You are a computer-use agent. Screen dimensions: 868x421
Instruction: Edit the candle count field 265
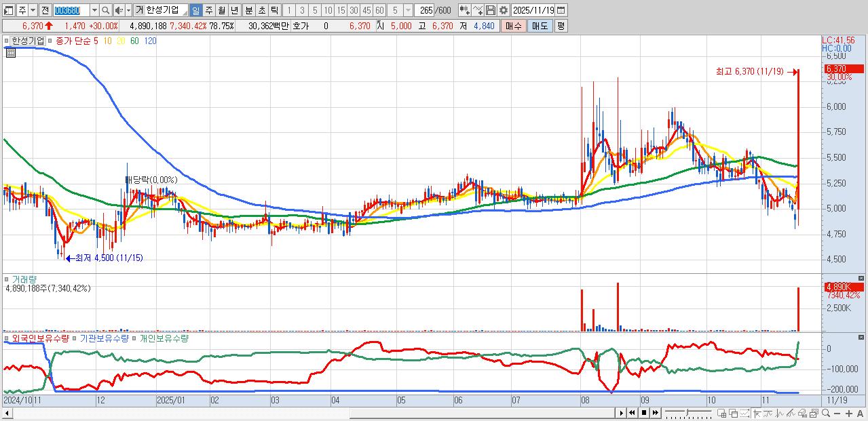click(x=424, y=10)
